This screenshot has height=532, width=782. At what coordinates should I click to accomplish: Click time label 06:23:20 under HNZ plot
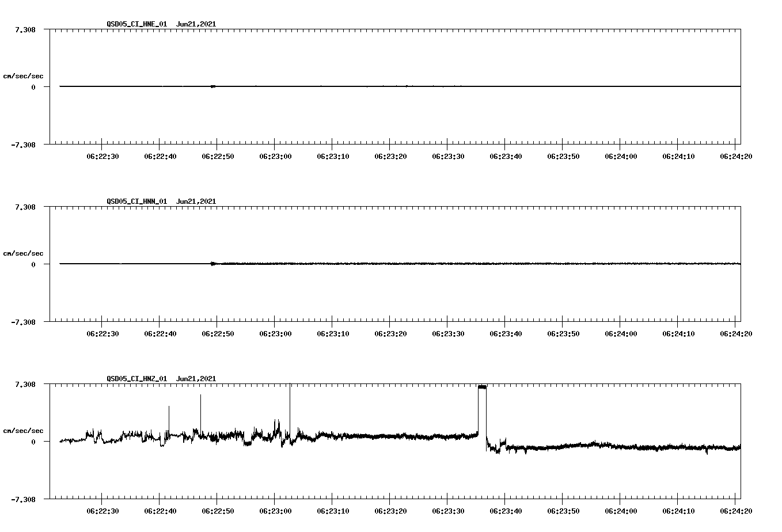[x=390, y=511]
